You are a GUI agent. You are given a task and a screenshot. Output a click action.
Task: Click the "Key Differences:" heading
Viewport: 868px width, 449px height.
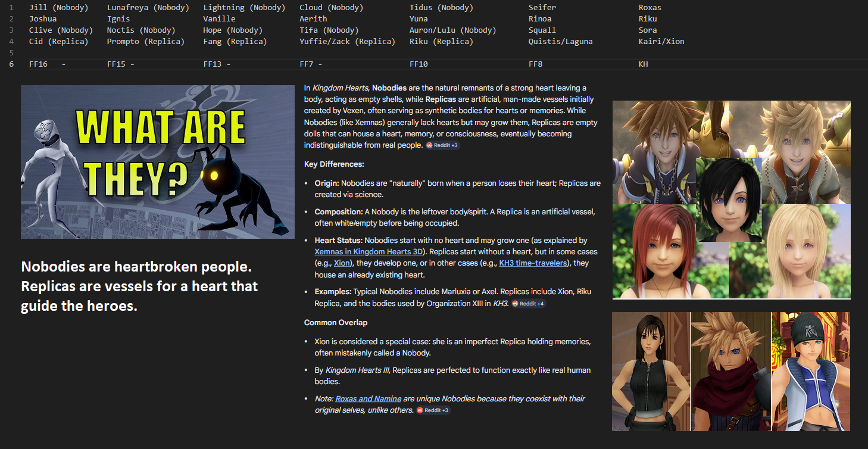coord(334,164)
